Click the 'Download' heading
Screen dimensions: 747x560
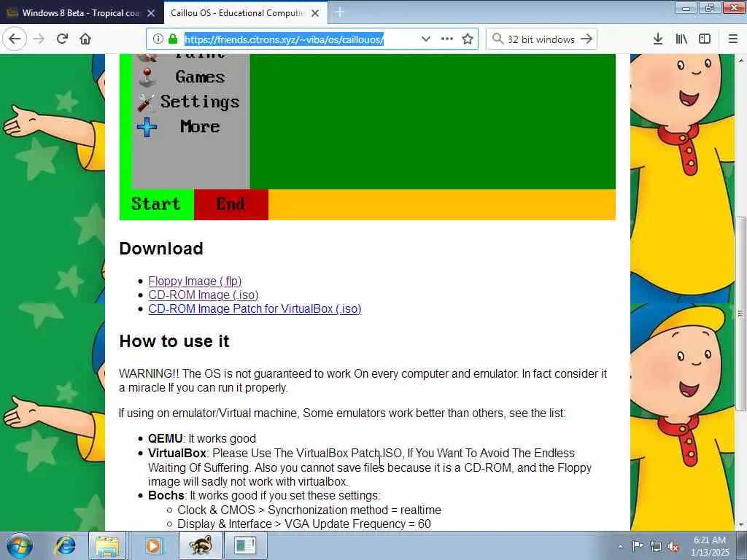[161, 249]
